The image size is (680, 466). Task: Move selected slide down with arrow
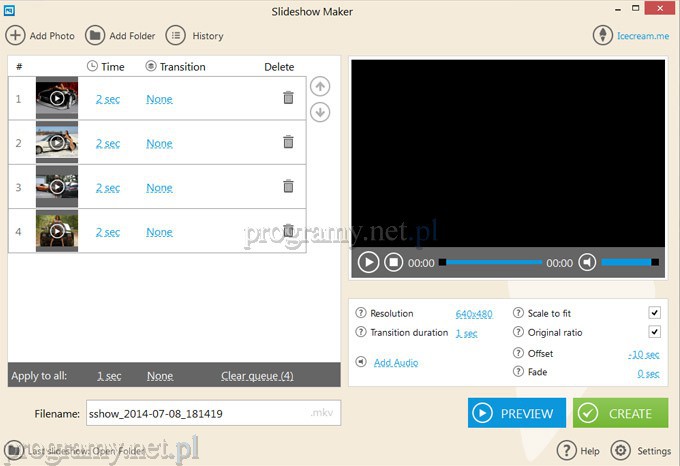pos(320,112)
